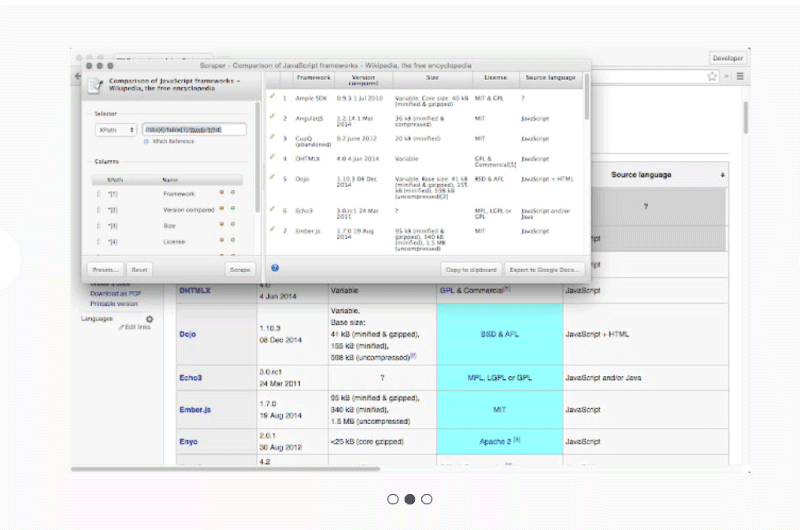The height and width of the screenshot is (530, 800).
Task: Click the highlighted Apache 2 license cell
Action: coord(499,442)
